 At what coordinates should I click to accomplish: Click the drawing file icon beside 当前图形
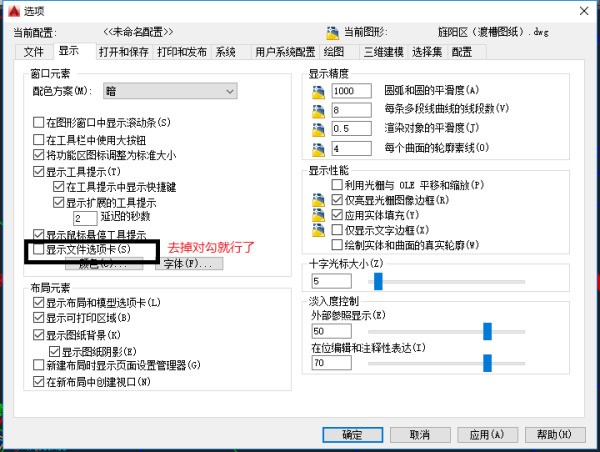click(333, 33)
